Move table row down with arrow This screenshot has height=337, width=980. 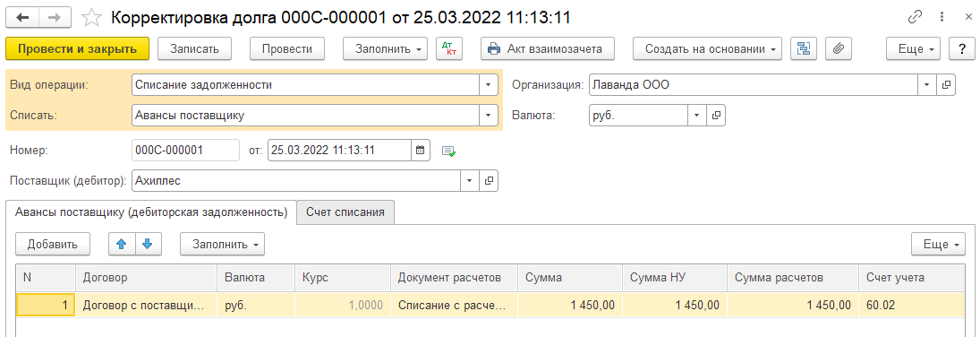(x=149, y=245)
